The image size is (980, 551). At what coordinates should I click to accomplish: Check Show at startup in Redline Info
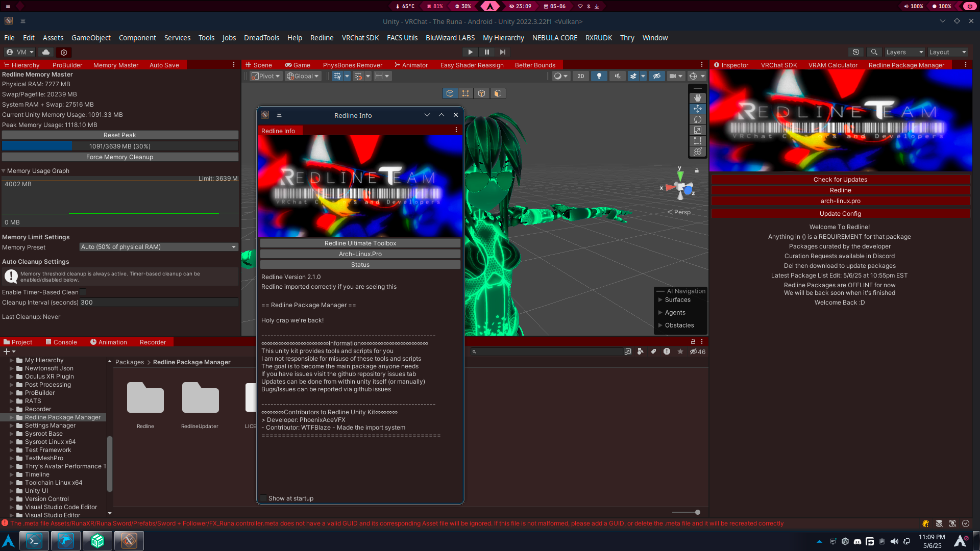(x=263, y=498)
